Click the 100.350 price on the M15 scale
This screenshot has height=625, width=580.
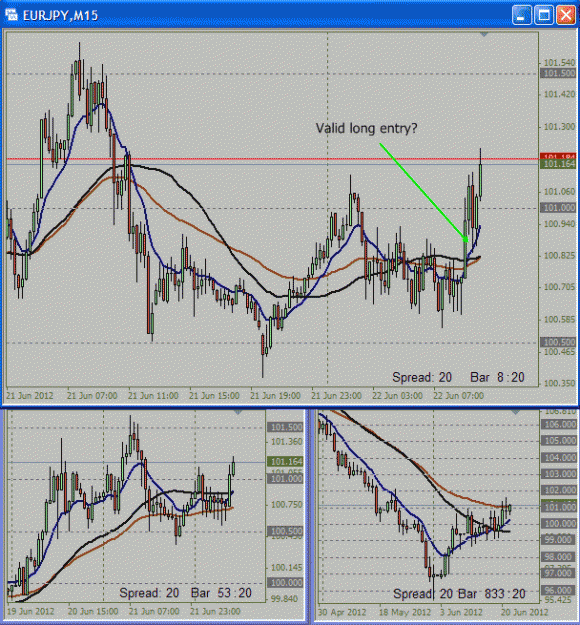pyautogui.click(x=560, y=383)
